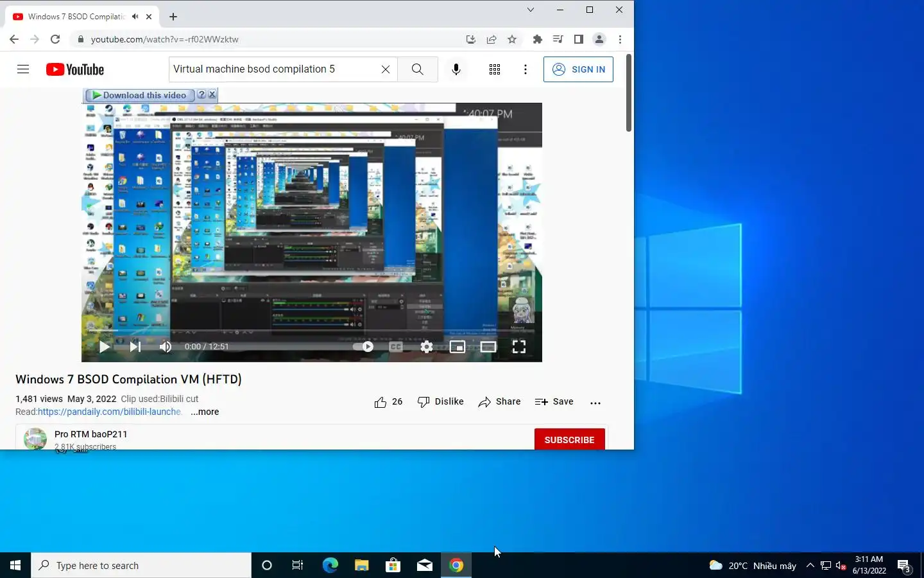This screenshot has height=578, width=924.
Task: Open the Chrome extensions puzzle menu
Action: coord(538,39)
